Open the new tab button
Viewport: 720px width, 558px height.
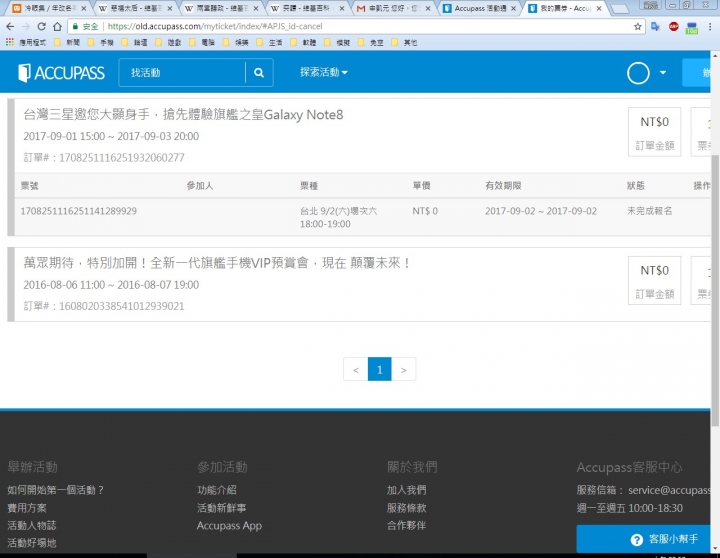click(620, 9)
